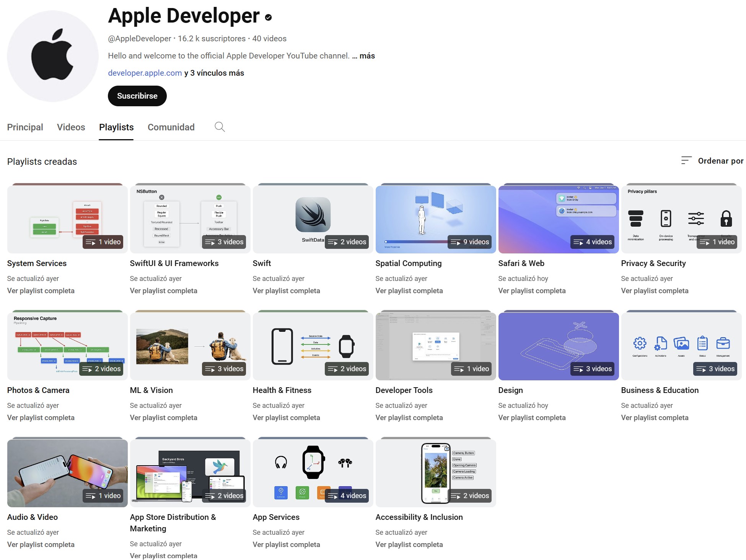Open the Spatial Computing playlist title
Image resolution: width=746 pixels, height=560 pixels.
(x=409, y=263)
